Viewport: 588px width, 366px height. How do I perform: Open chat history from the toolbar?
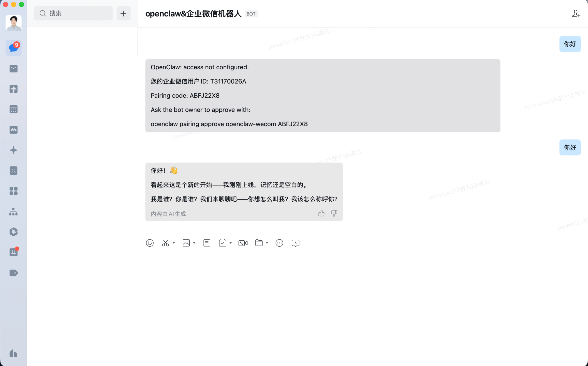[x=295, y=243]
